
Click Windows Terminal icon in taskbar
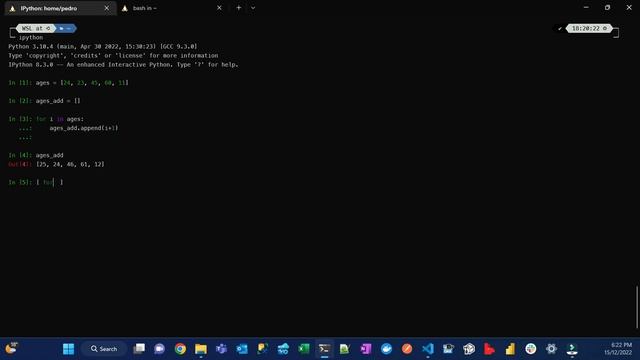[324, 349]
